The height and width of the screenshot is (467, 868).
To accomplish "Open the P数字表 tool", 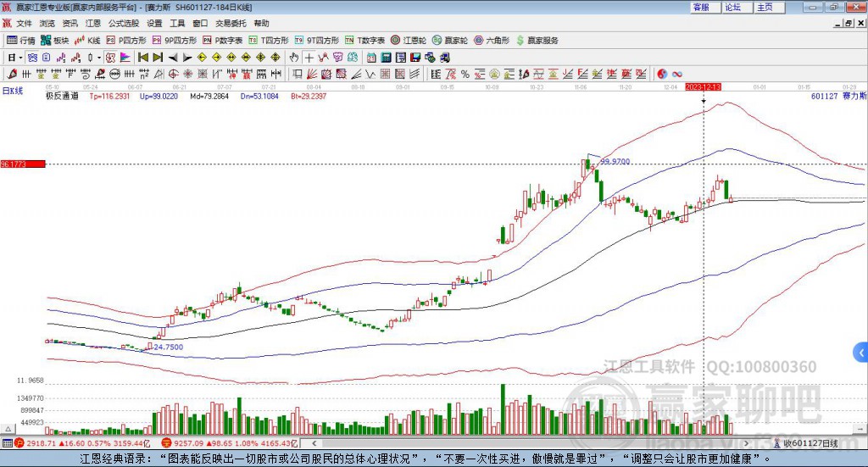I will [x=222, y=41].
